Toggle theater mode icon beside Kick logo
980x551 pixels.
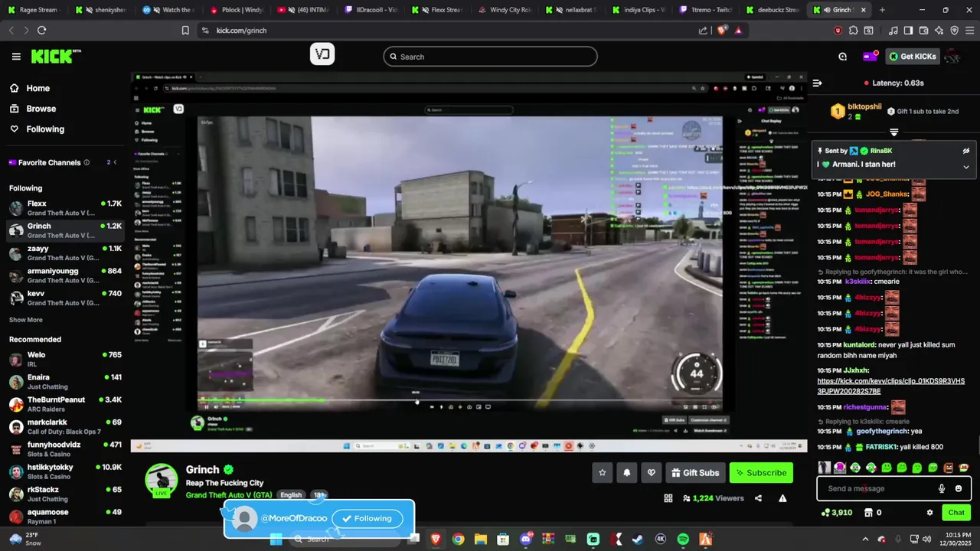pyautogui.click(x=322, y=54)
